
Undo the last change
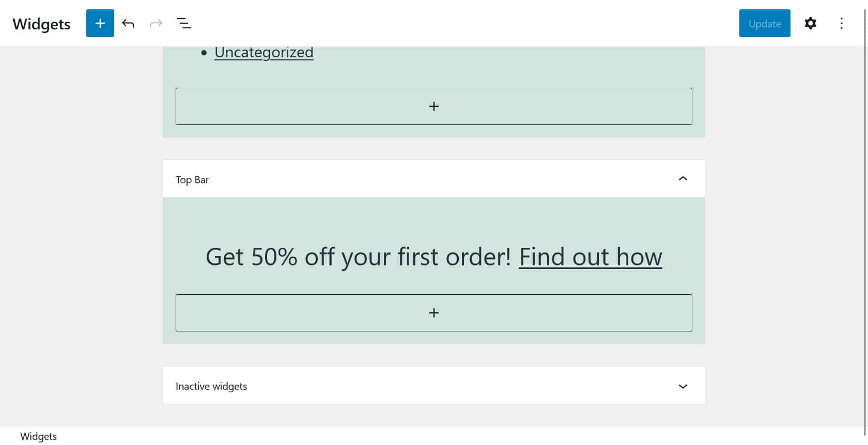[128, 23]
